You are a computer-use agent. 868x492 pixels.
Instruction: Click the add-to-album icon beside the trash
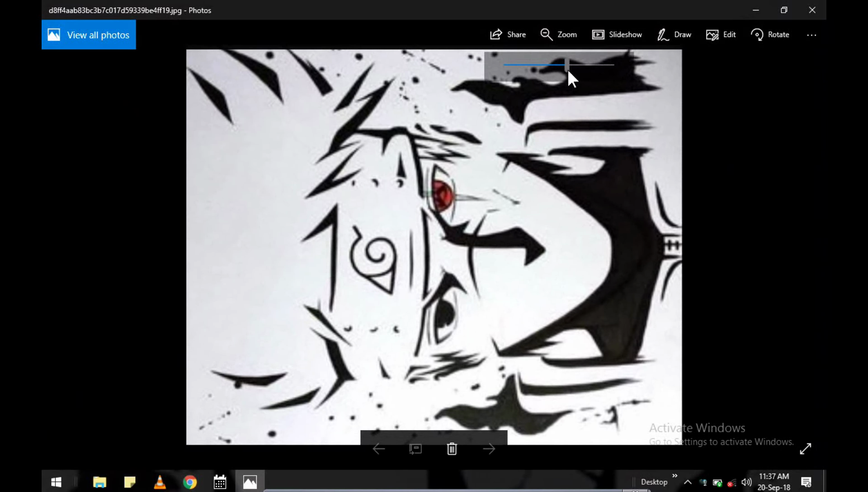tap(415, 449)
